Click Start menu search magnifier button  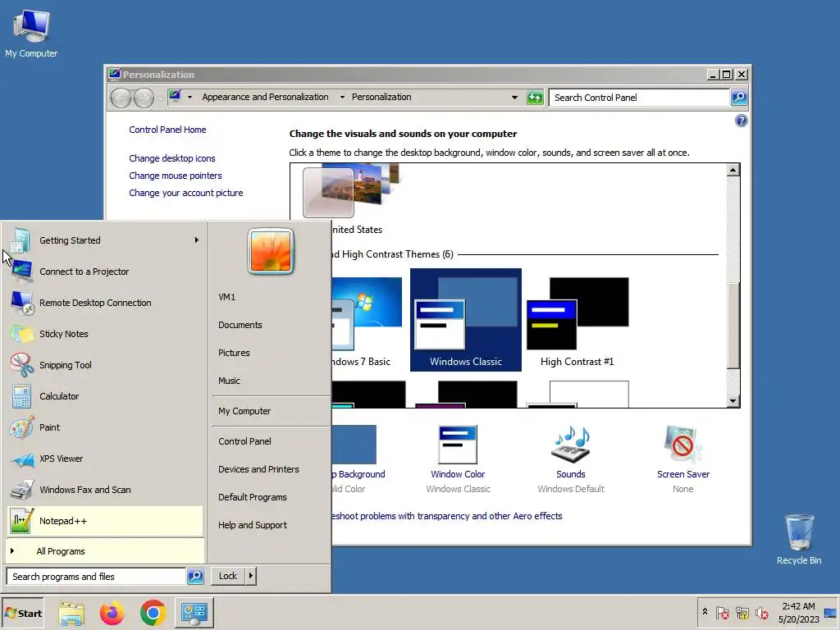[195, 577]
